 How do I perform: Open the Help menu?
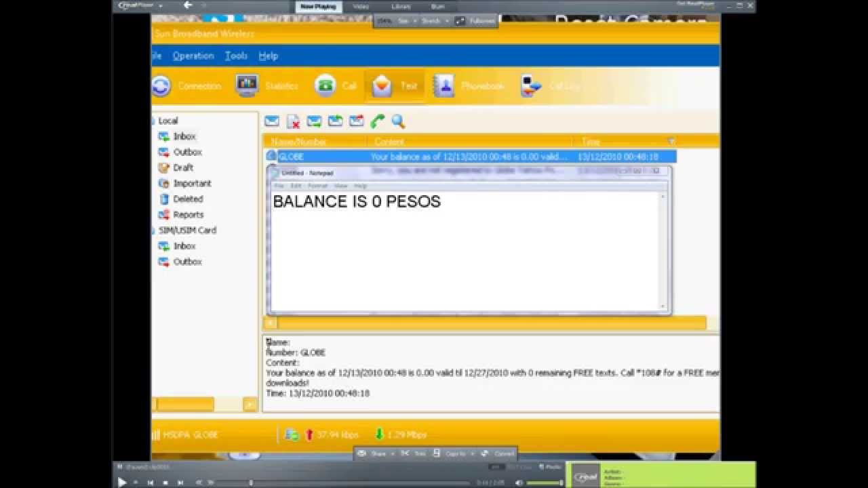tap(268, 56)
